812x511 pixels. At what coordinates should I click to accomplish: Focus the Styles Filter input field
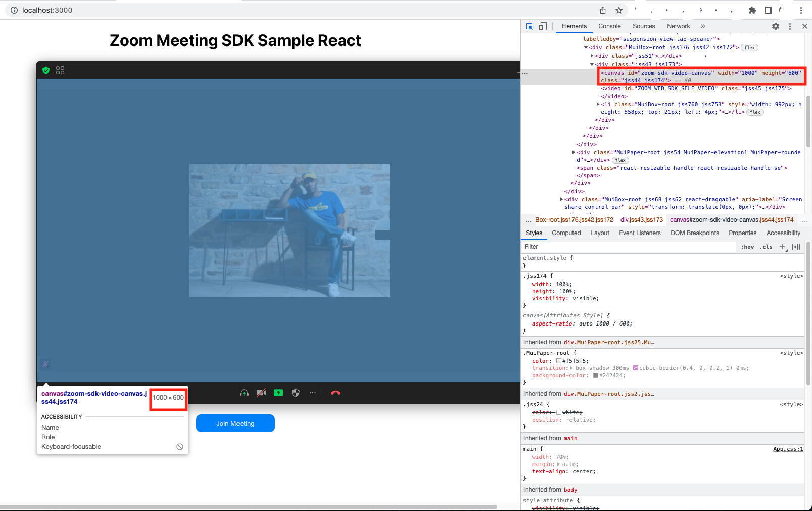click(x=629, y=247)
